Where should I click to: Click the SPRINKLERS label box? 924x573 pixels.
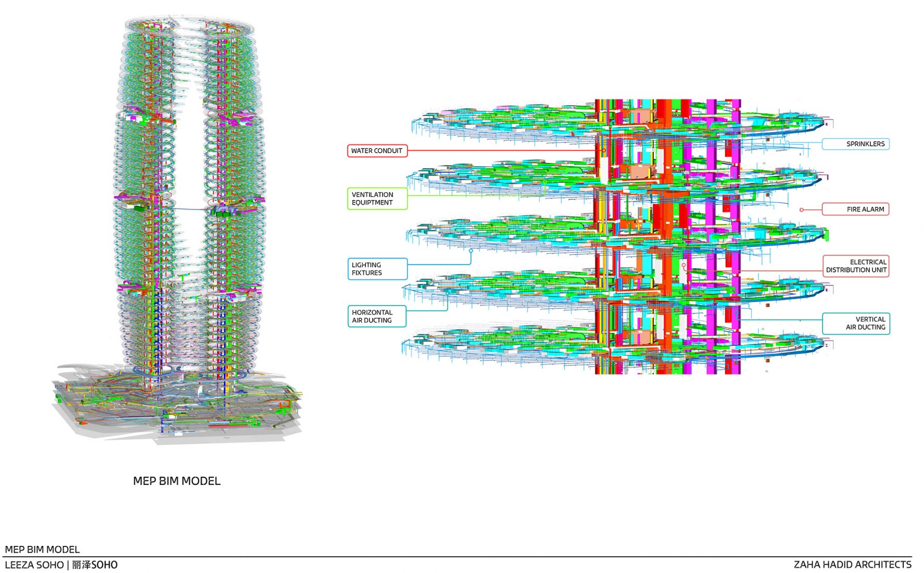[x=856, y=144]
